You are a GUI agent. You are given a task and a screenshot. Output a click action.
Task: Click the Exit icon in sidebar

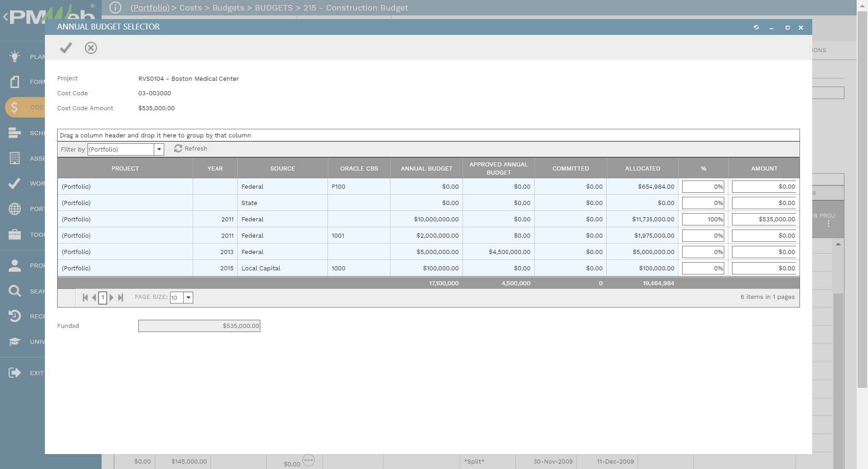coord(15,373)
